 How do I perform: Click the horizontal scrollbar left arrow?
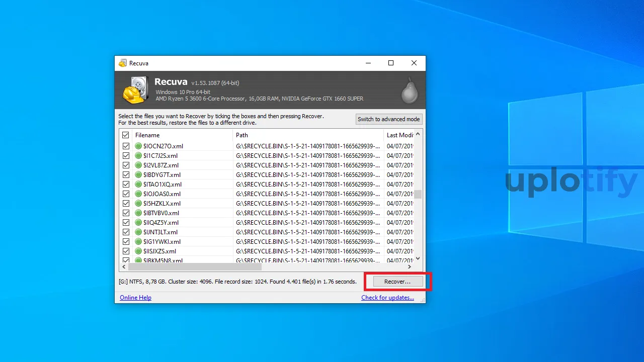click(124, 267)
